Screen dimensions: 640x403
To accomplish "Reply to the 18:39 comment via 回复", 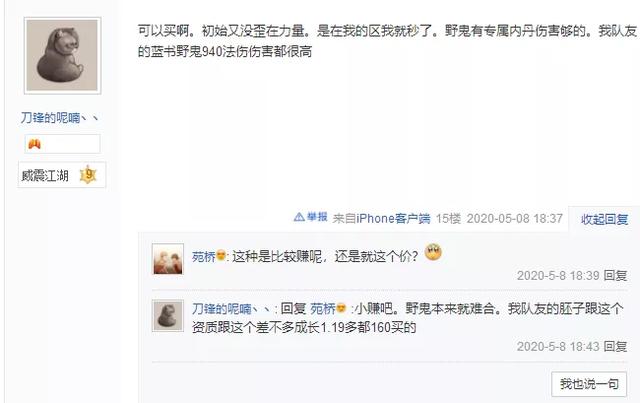I will pos(615,276).
